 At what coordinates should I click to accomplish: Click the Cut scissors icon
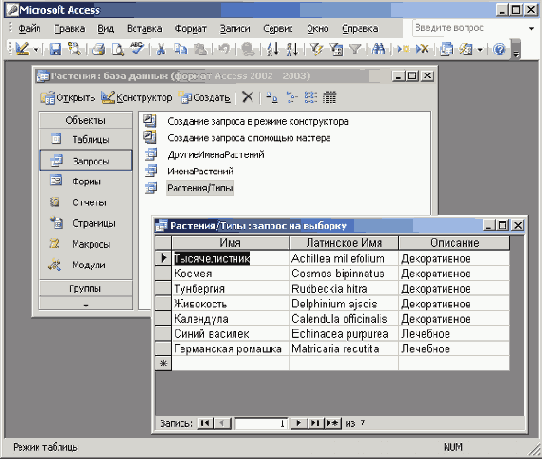pyautogui.click(x=160, y=49)
